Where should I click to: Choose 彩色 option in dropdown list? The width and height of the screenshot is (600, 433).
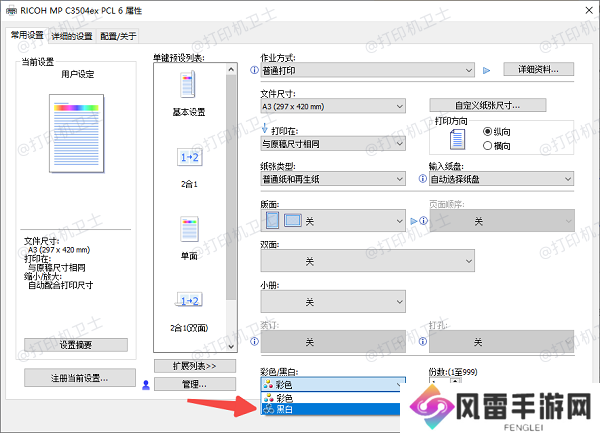click(x=331, y=398)
